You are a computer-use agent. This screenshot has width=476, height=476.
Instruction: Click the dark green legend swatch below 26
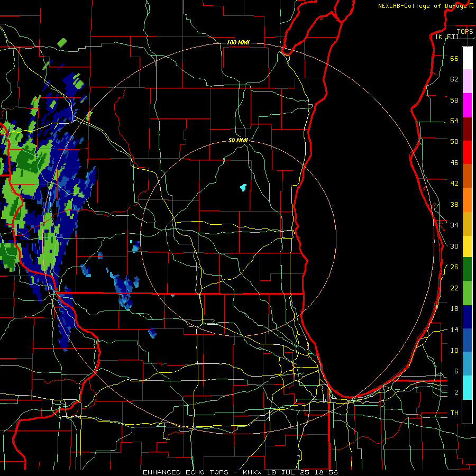[x=467, y=269]
